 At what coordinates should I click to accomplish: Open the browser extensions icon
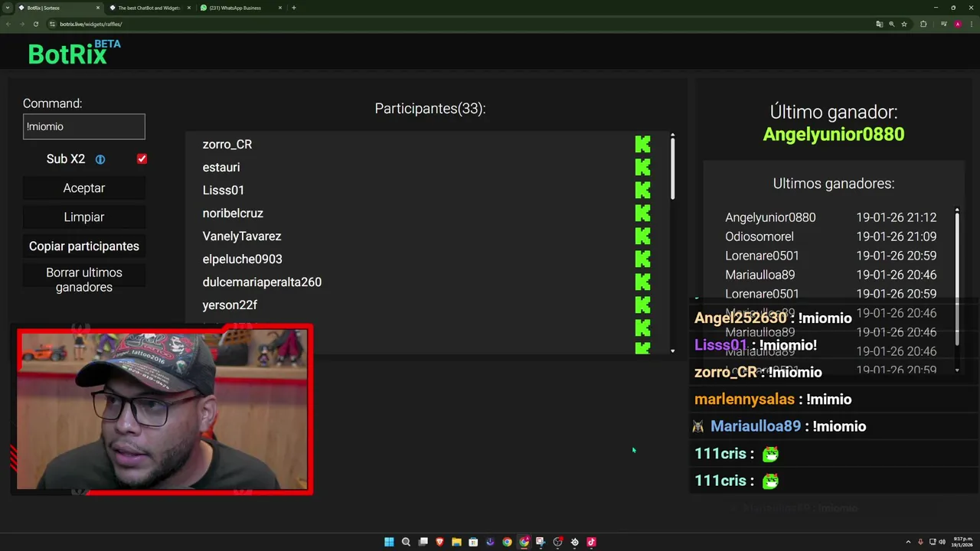(923, 24)
